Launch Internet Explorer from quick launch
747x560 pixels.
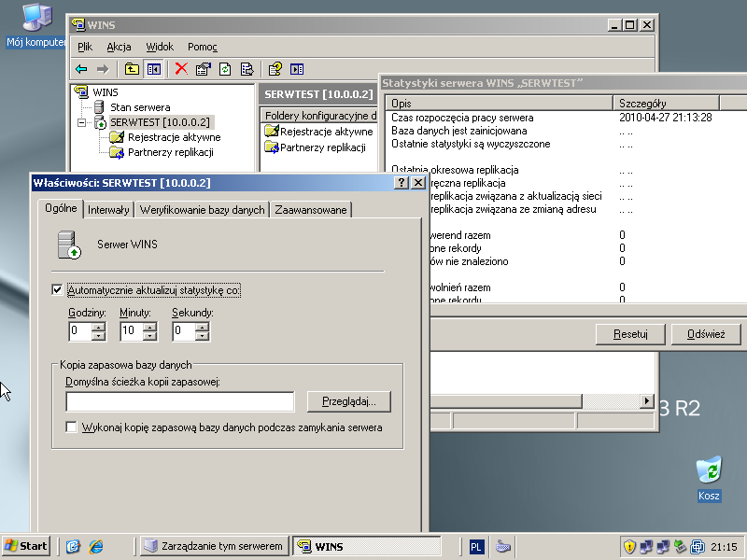(x=96, y=546)
